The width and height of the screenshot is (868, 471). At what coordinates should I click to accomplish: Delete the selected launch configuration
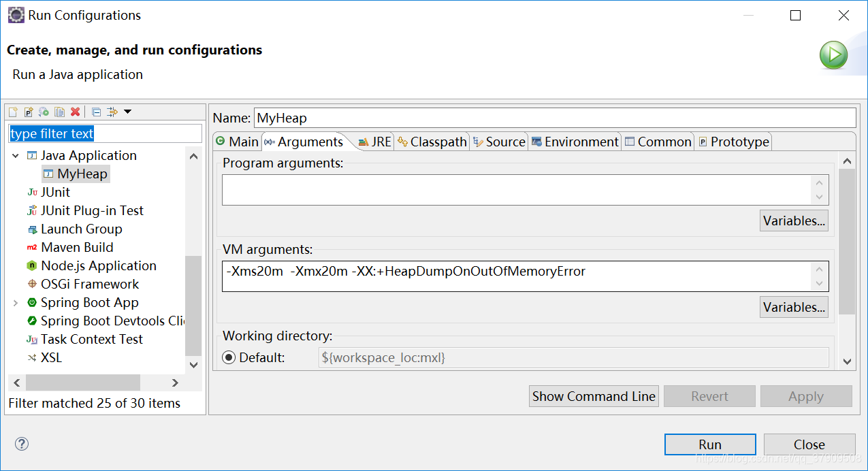(75, 112)
